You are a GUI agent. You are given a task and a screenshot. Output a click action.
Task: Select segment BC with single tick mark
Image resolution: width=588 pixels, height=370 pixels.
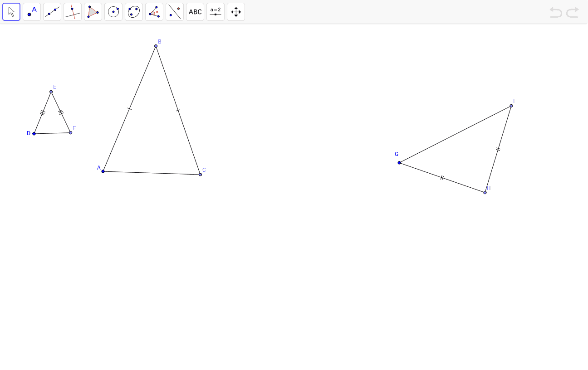178,110
